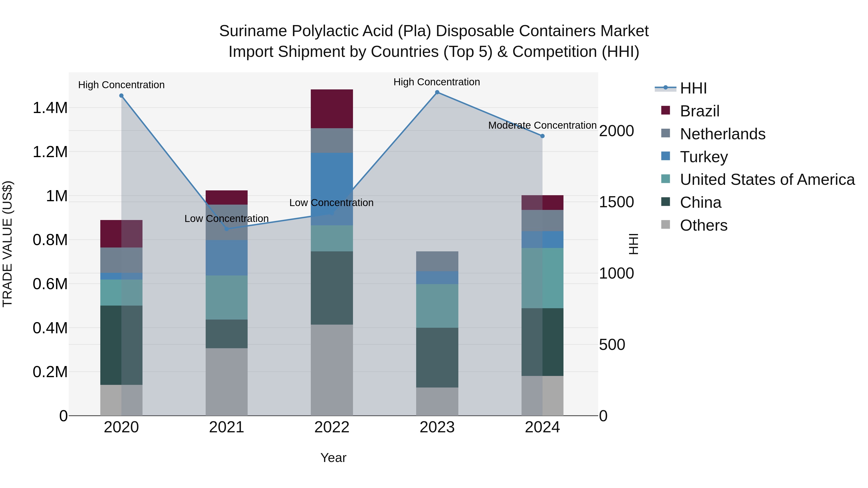
Task: Click the 2022 x-axis label
Action: coord(332,427)
